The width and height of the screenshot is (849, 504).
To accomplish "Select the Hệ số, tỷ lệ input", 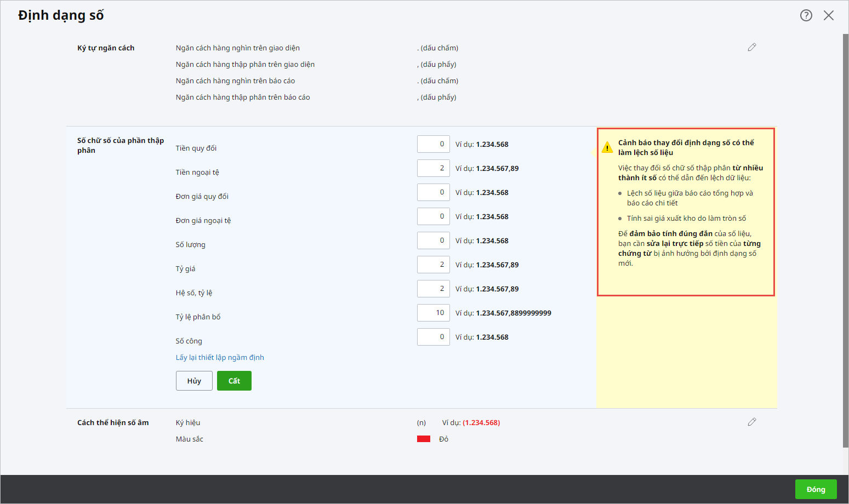I will point(433,289).
